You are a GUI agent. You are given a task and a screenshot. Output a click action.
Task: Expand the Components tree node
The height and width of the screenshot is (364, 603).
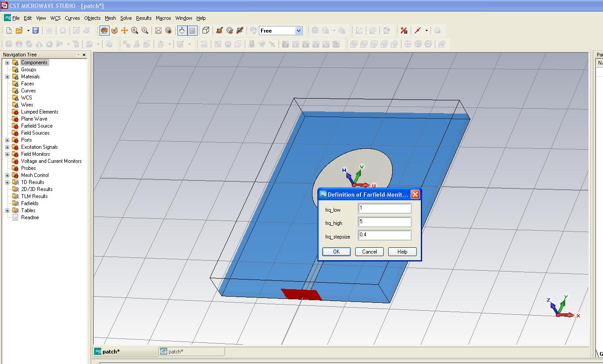coord(7,63)
